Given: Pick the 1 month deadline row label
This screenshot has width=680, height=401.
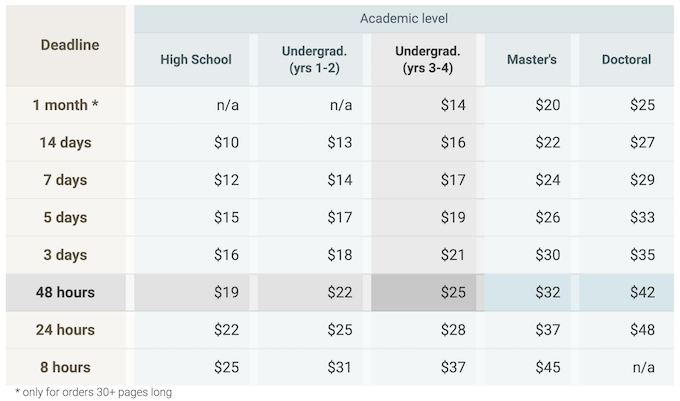Looking at the screenshot, I should pos(65,105).
